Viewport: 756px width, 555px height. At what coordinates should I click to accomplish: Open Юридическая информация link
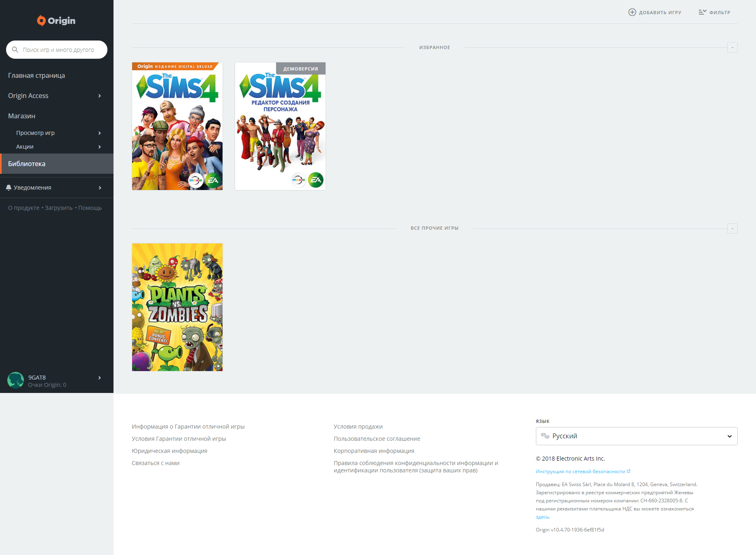pos(169,451)
